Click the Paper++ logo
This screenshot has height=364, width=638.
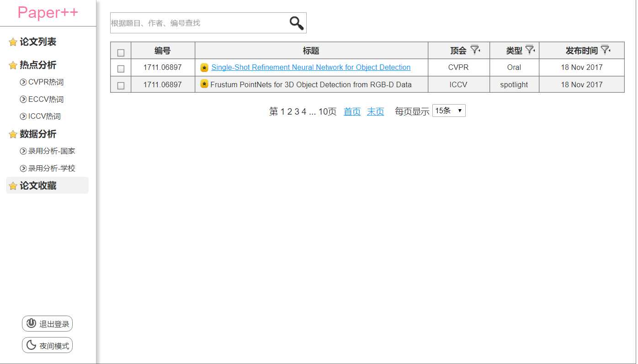(x=48, y=13)
